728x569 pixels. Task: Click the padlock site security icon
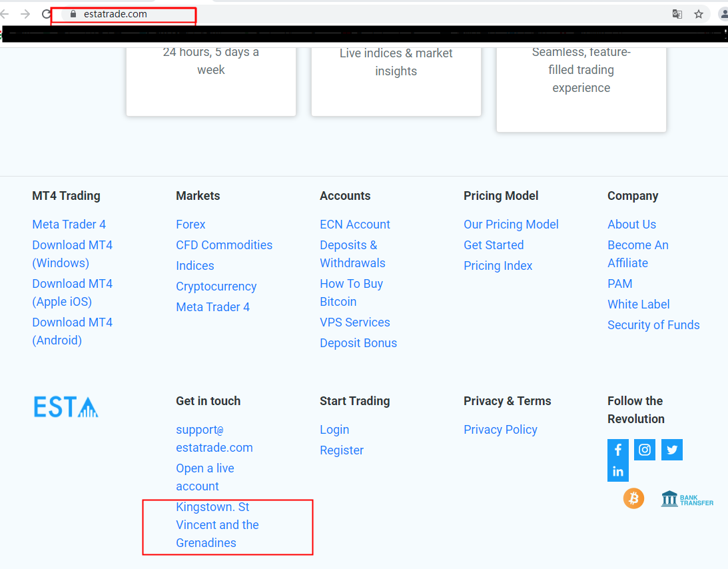click(73, 14)
